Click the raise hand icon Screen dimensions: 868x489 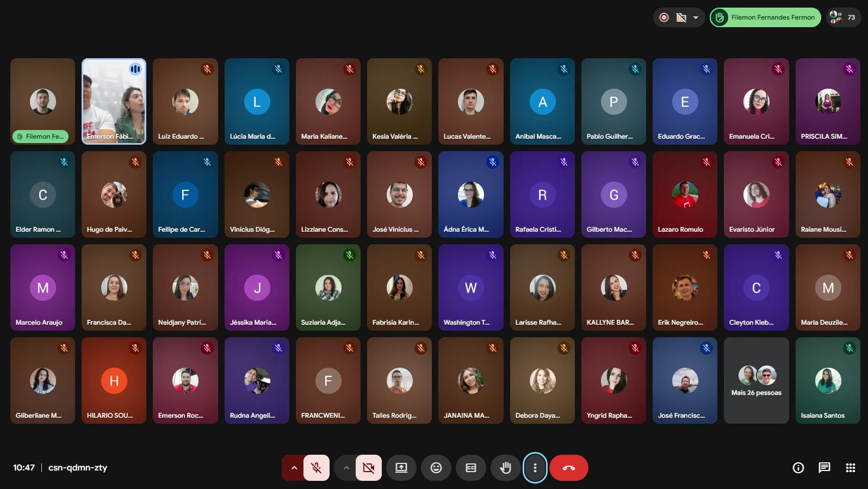click(x=506, y=468)
